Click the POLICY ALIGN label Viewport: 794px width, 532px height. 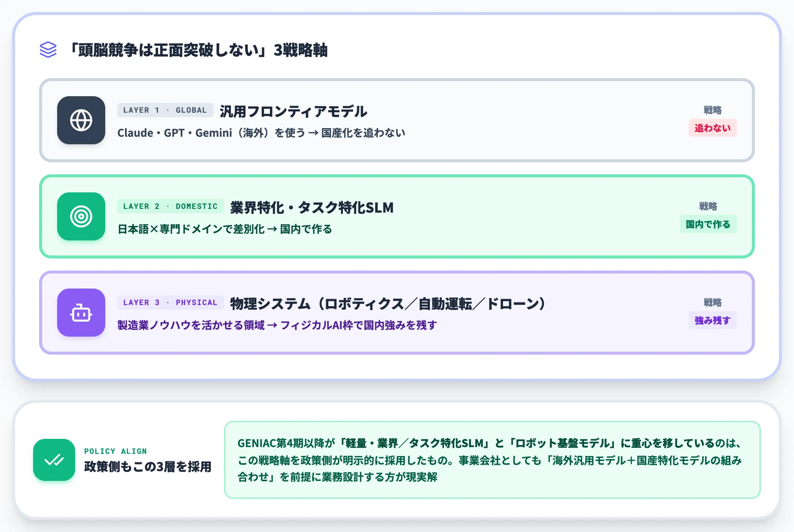coord(115,451)
